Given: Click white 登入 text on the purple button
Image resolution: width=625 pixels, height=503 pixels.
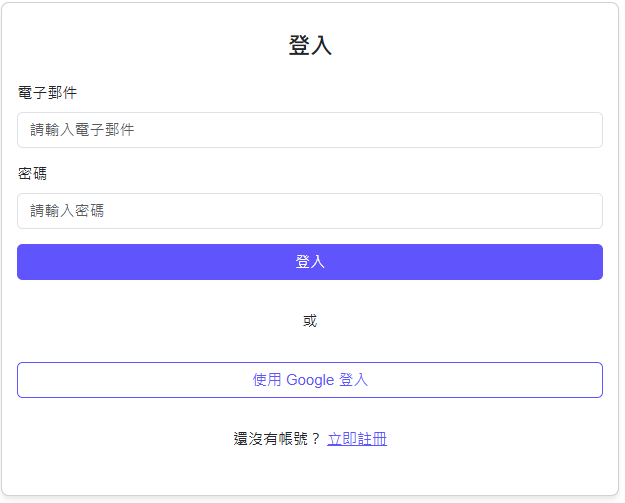Looking at the screenshot, I should [x=310, y=262].
